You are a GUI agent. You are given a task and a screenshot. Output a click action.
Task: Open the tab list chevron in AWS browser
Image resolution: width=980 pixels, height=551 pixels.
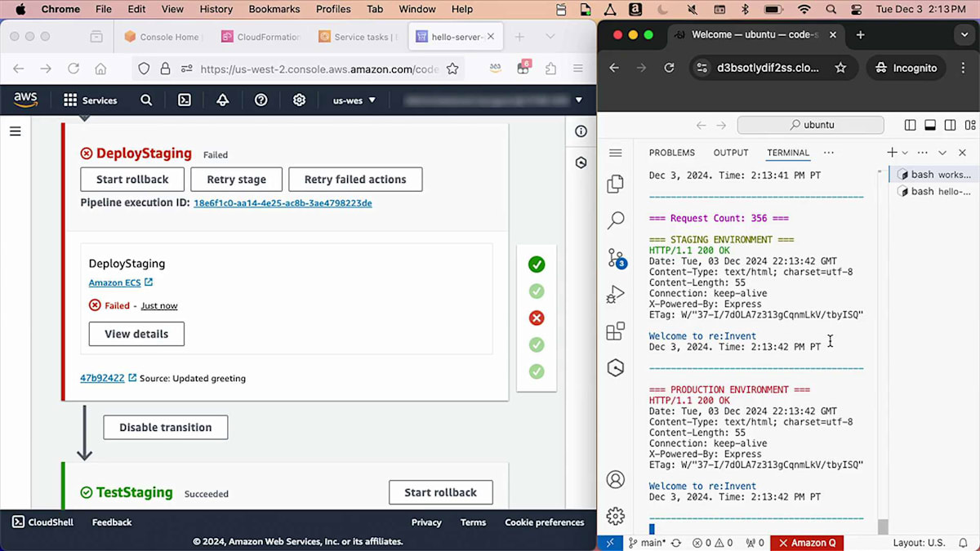coord(550,37)
